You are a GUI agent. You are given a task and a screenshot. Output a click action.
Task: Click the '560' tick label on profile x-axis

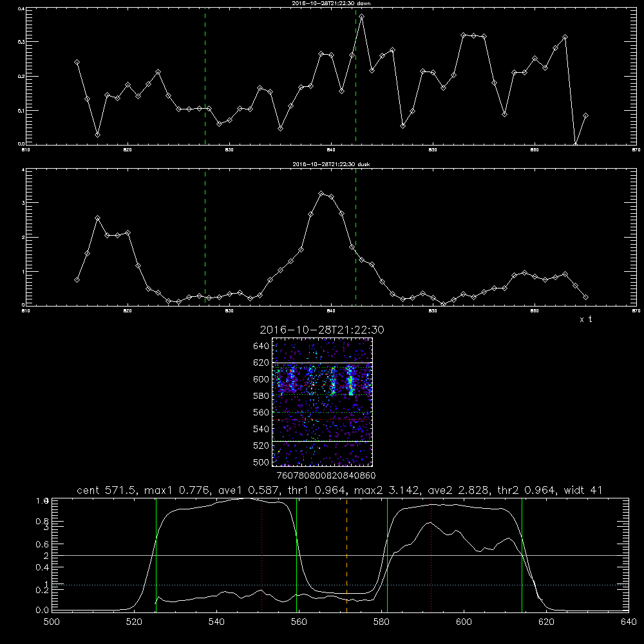tap(299, 622)
